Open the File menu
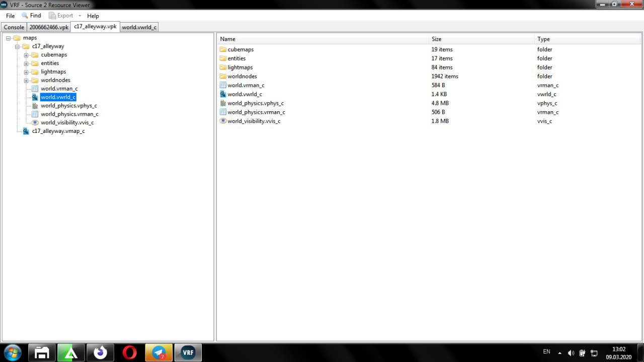Screen dimensions: 644x362 tap(10, 16)
